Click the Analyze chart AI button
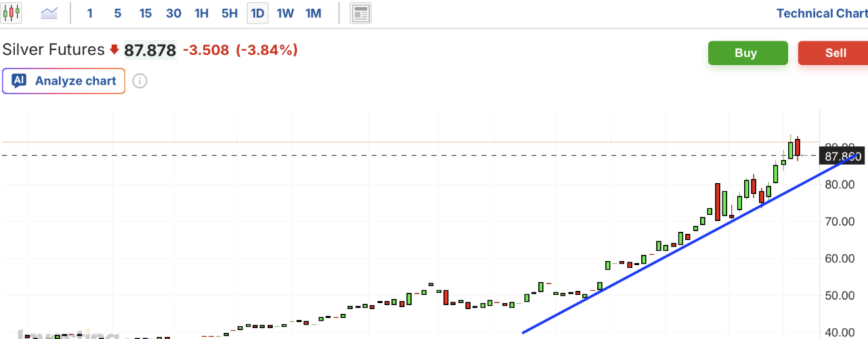Viewport: 868px width, 339px height. tap(64, 81)
